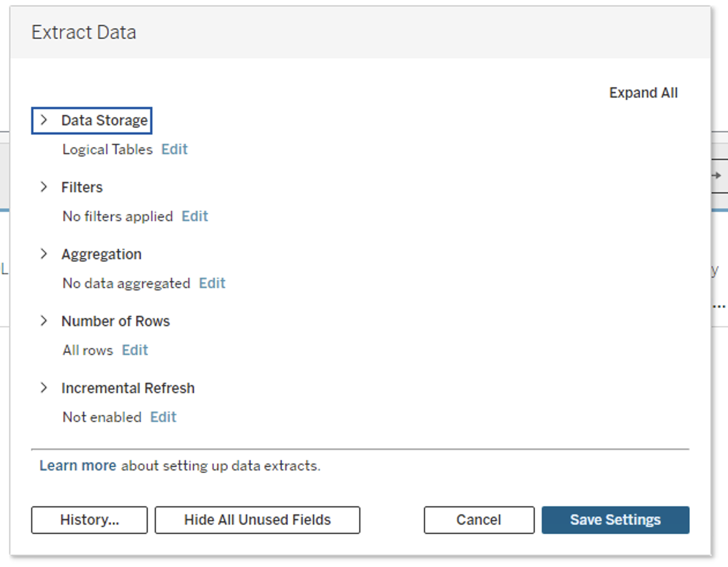This screenshot has width=728, height=567.
Task: Select the Aggregation section heading text
Action: (101, 255)
